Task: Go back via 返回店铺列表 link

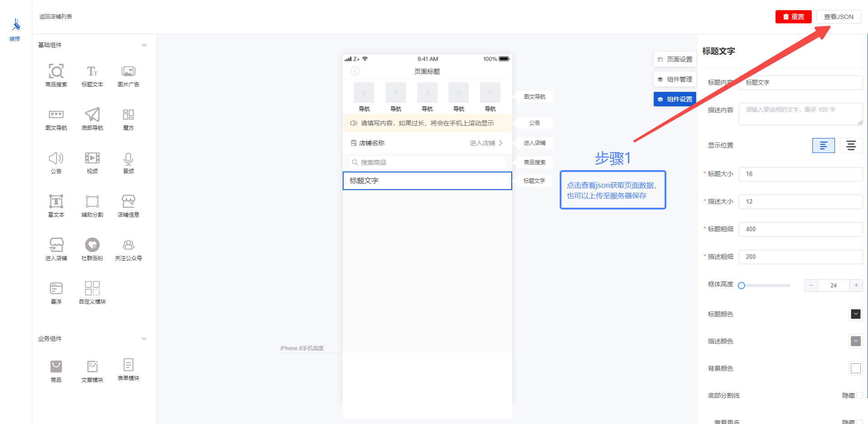Action: [x=56, y=17]
